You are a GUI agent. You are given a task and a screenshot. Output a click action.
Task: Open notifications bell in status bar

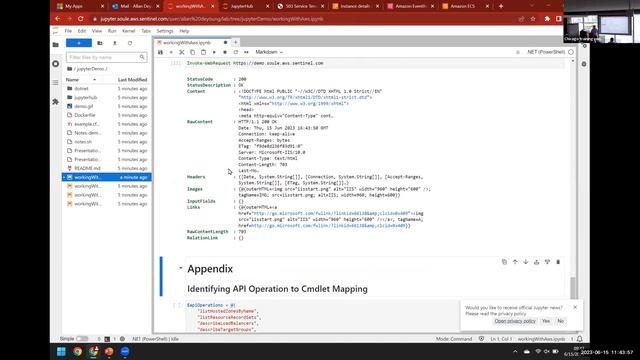(x=580, y=339)
